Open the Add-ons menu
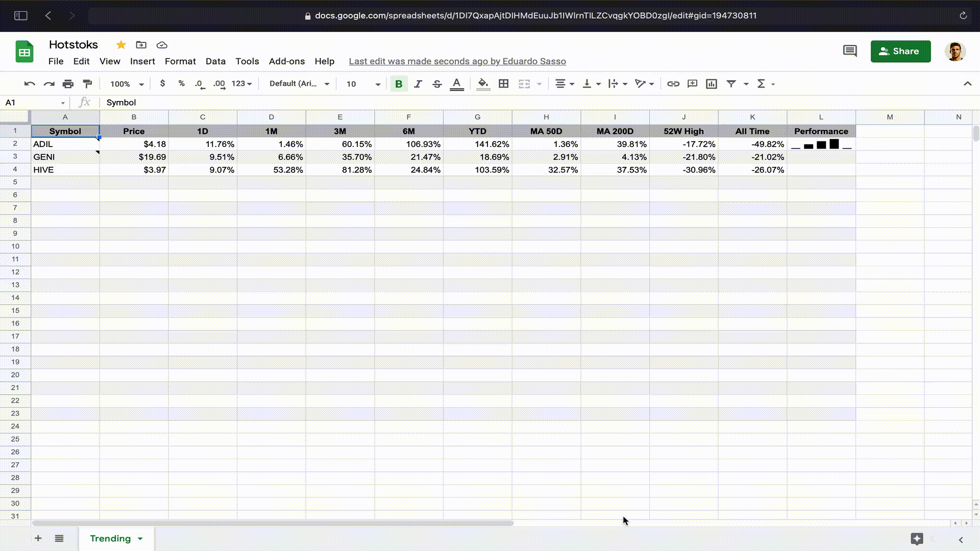 [x=287, y=61]
